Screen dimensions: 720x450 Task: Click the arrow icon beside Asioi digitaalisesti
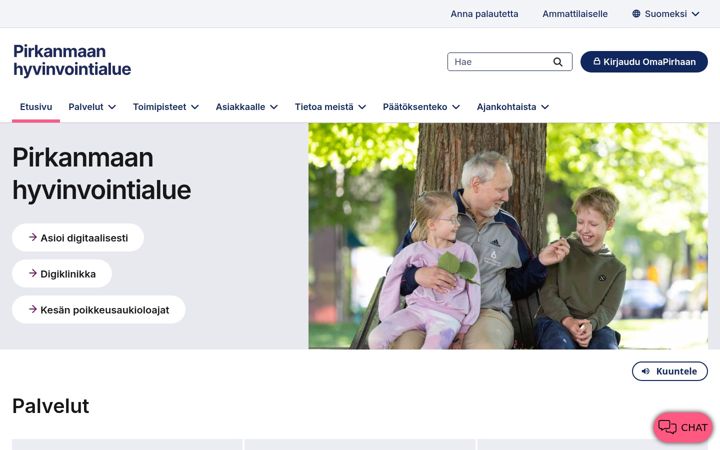coord(33,237)
